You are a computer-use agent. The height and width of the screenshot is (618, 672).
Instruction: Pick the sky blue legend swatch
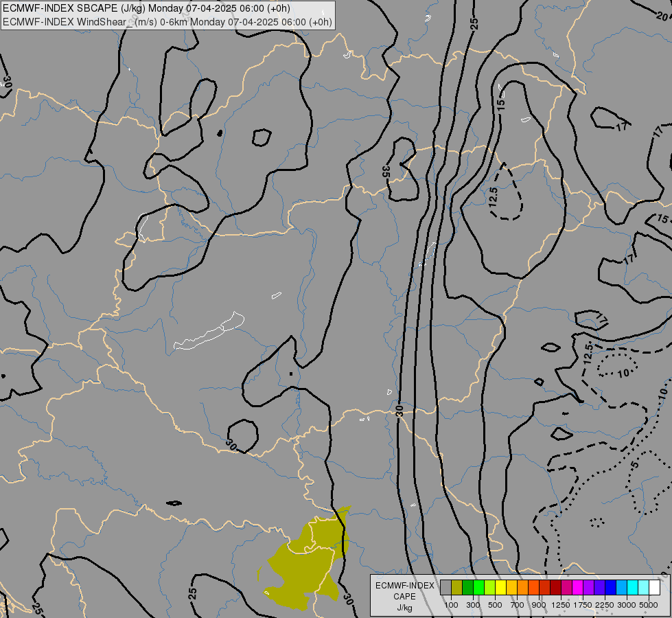click(621, 587)
